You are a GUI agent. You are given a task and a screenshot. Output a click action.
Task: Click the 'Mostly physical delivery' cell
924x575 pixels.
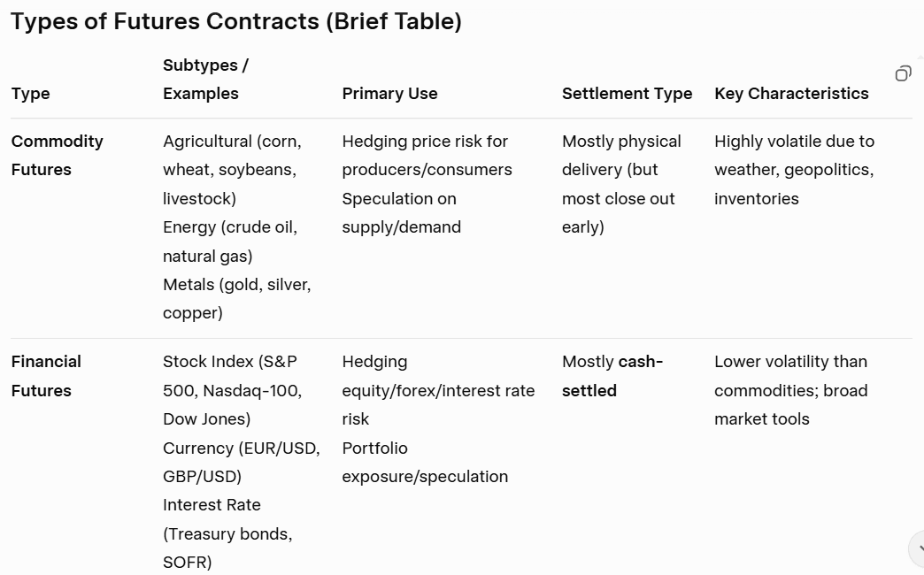tap(621, 184)
